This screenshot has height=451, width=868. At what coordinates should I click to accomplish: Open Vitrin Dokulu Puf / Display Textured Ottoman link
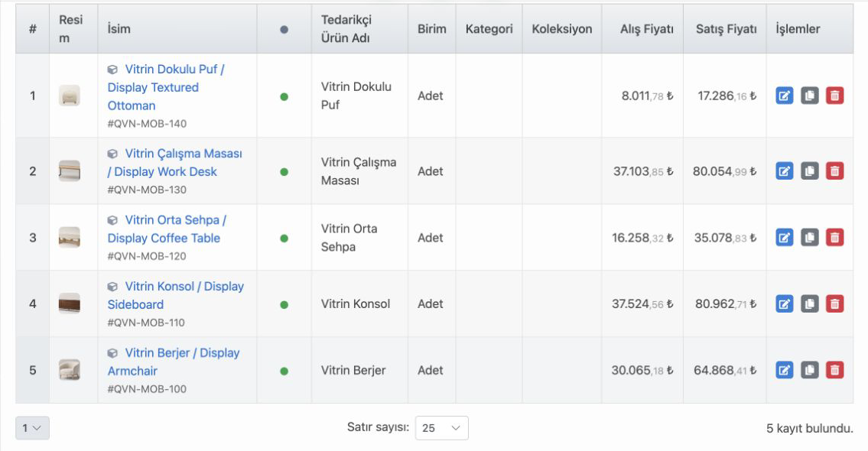pyautogui.click(x=166, y=87)
